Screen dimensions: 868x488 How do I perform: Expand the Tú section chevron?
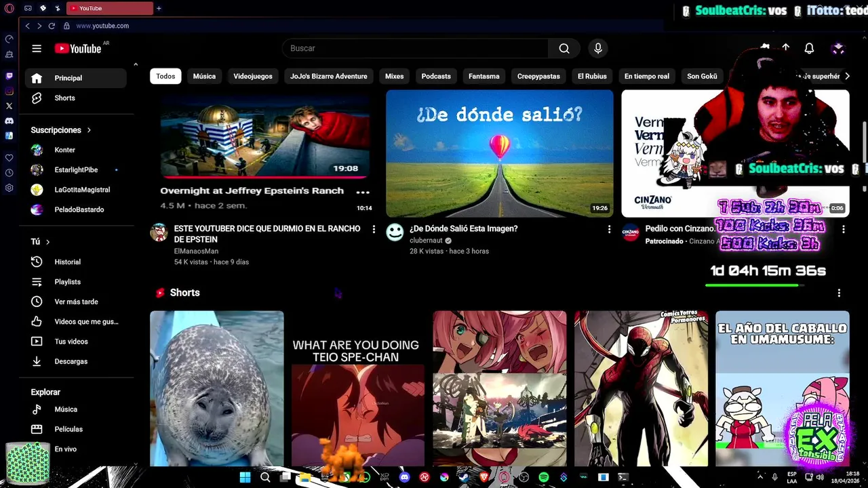pos(47,242)
